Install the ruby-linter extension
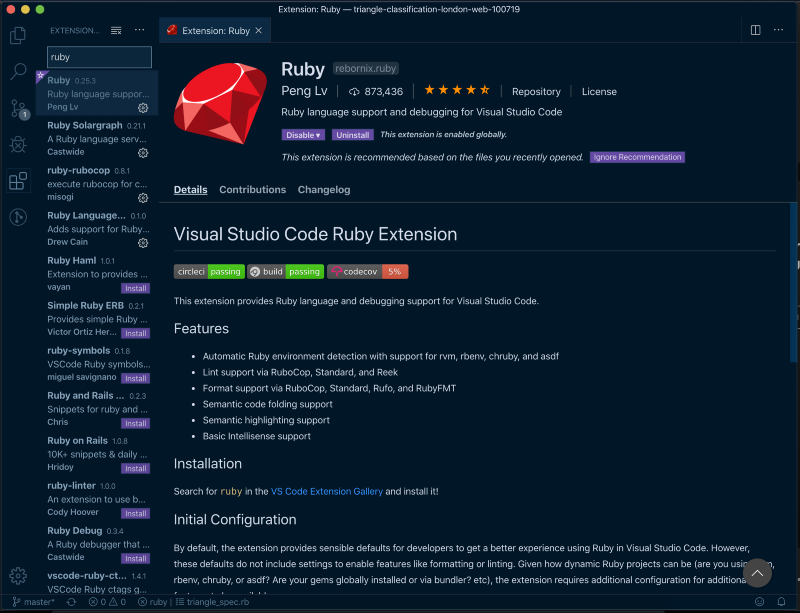Screen dimensions: 800x613 click(x=135, y=513)
